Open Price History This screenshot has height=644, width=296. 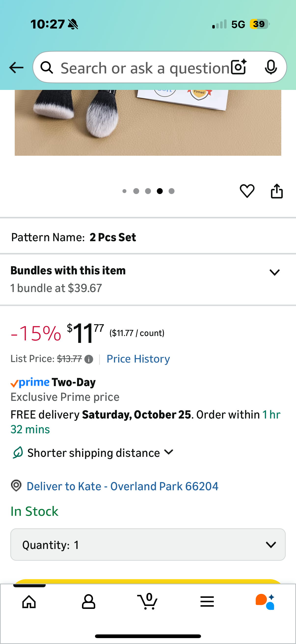pyautogui.click(x=138, y=359)
